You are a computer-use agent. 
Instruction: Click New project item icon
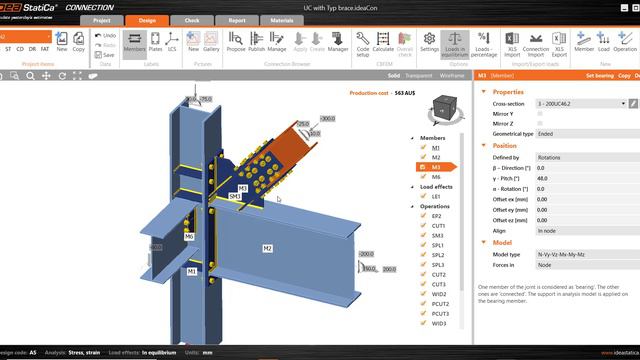click(x=62, y=42)
